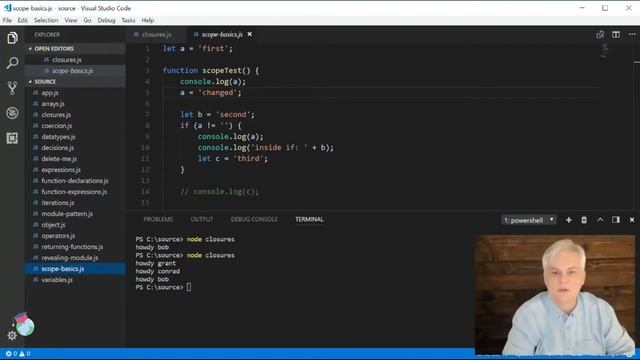Viewport: 640px width, 360px height.
Task: Open module-pattern.js in the file tree
Action: click(x=76, y=214)
